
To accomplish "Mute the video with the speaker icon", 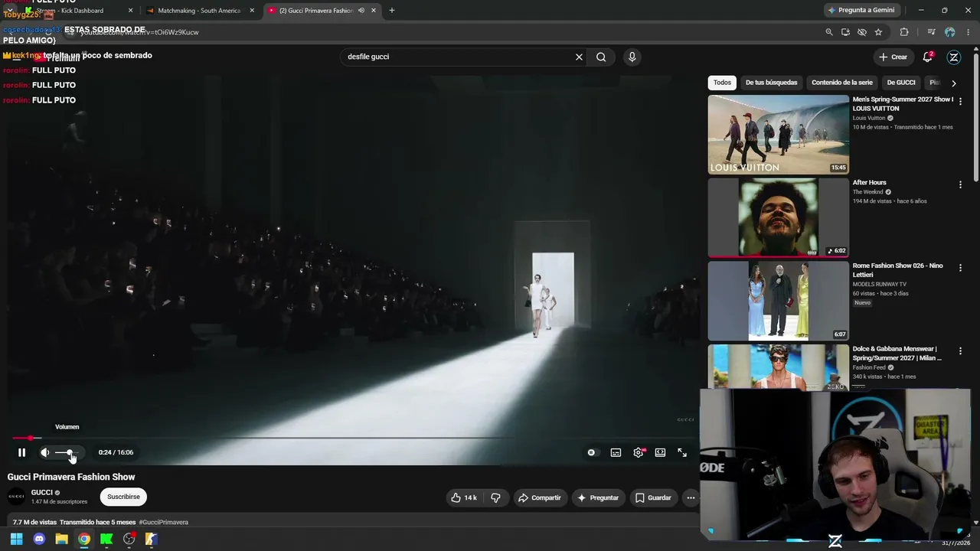I will [45, 452].
